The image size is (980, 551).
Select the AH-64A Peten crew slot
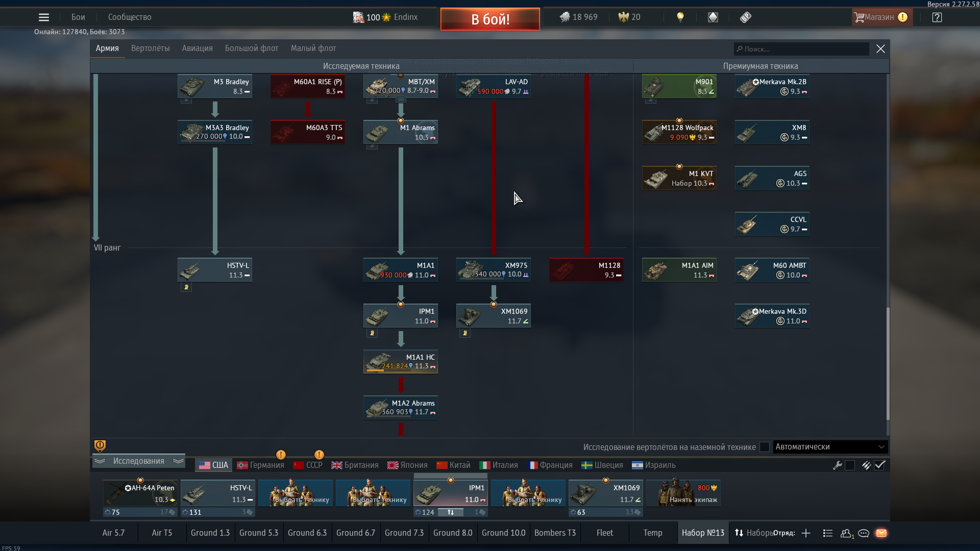coord(140,493)
